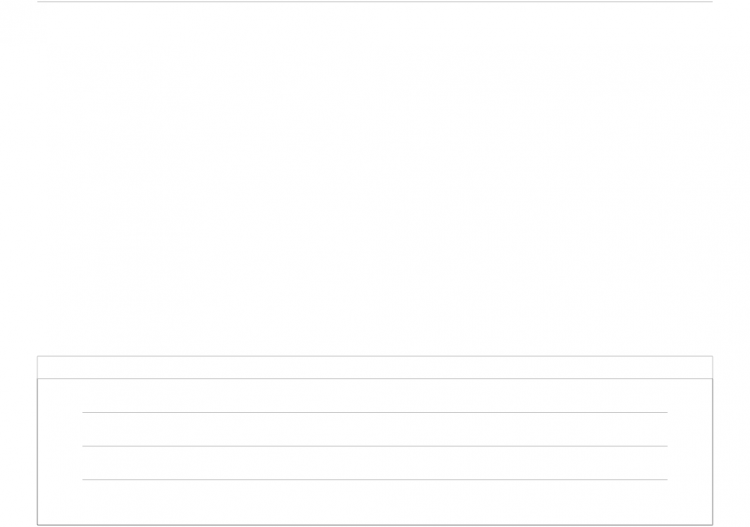Click the left end of the panel header bar
The height and width of the screenshot is (527, 750).
coord(48,367)
